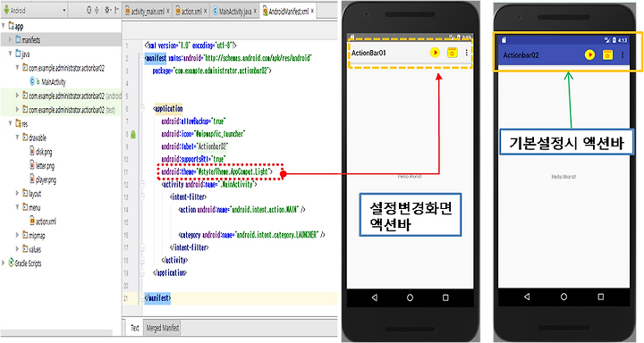The image size is (644, 343).
Task: Fold the manifest tag at line 2
Action: click(142, 58)
